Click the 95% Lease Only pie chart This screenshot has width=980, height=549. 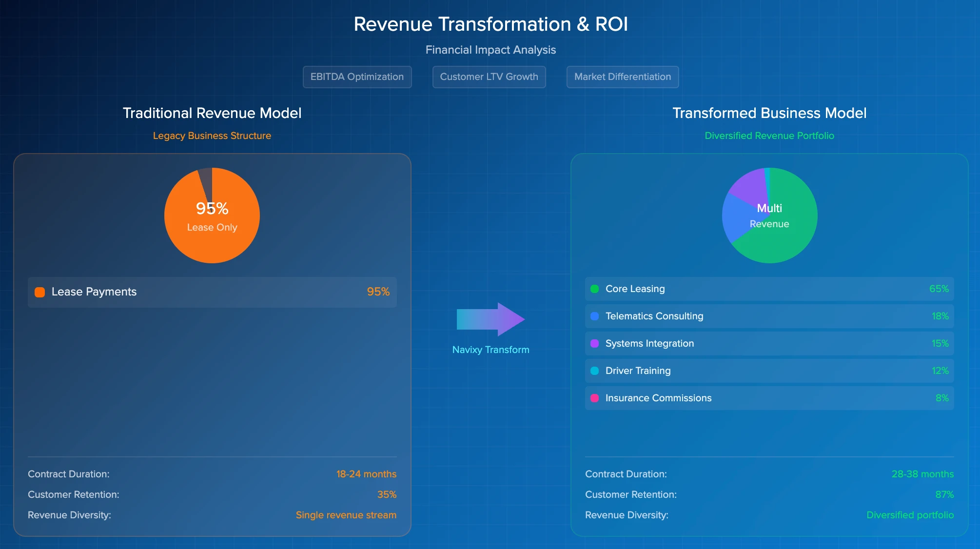212,216
